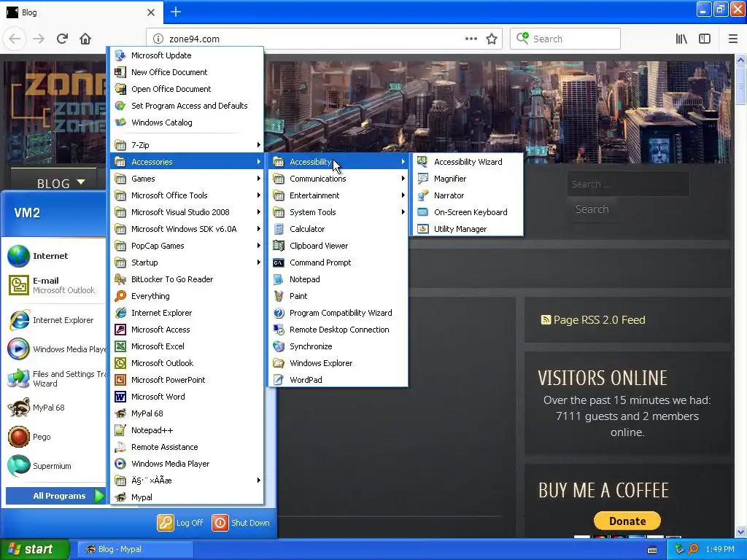This screenshot has height=560, width=747.
Task: Open the BLOG dropdown on website
Action: click(61, 183)
